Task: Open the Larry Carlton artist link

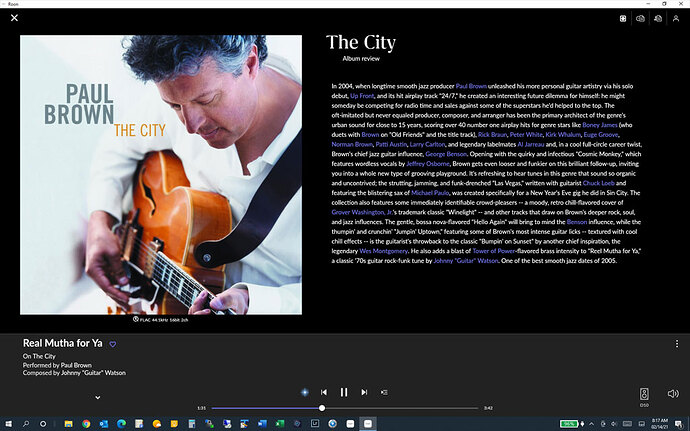Action: pyautogui.click(x=427, y=144)
